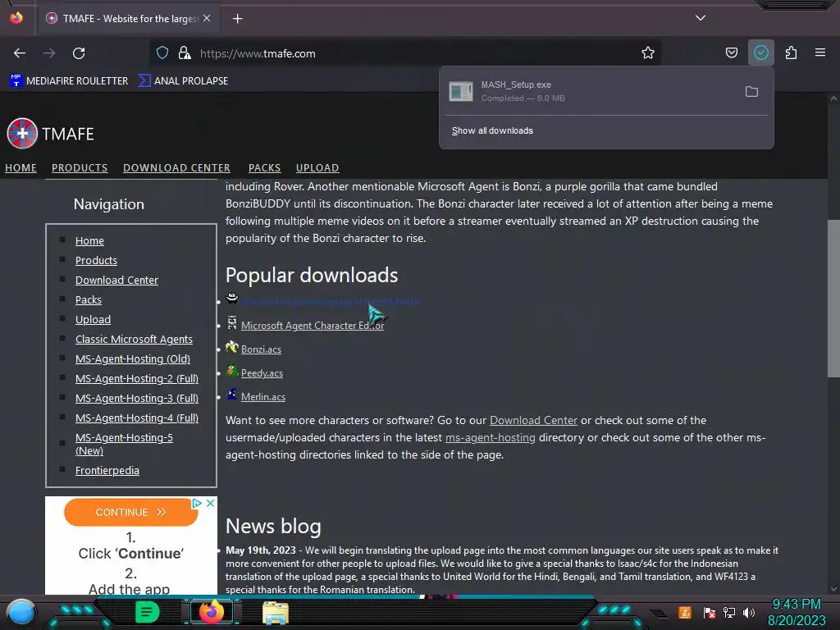This screenshot has width=840, height=630.
Task: Click the Merlin wizard icon
Action: point(231,395)
